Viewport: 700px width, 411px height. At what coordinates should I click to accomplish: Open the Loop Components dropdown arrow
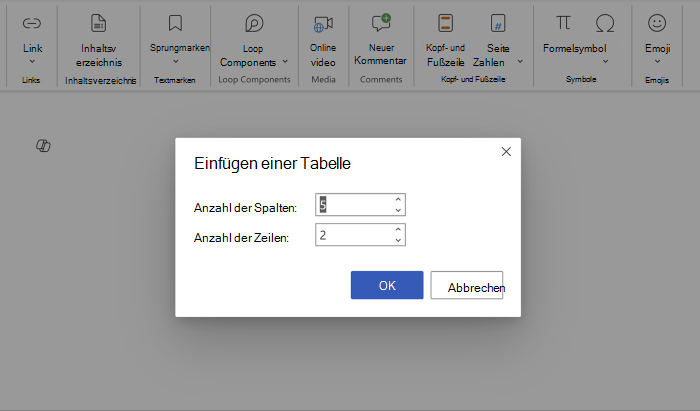pos(285,62)
